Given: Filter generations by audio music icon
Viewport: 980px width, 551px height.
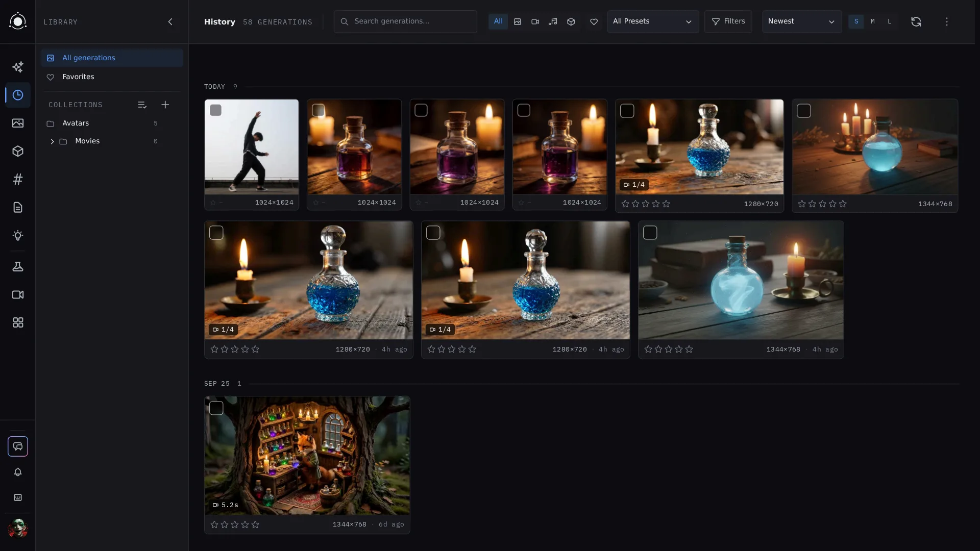Looking at the screenshot, I should (x=553, y=21).
